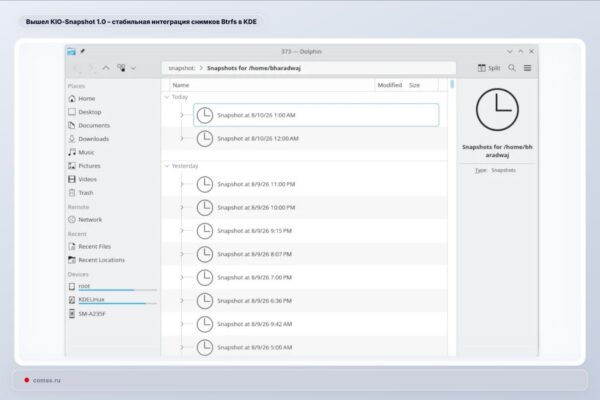Click the Split view button
This screenshot has height=400, width=600.
tap(489, 68)
